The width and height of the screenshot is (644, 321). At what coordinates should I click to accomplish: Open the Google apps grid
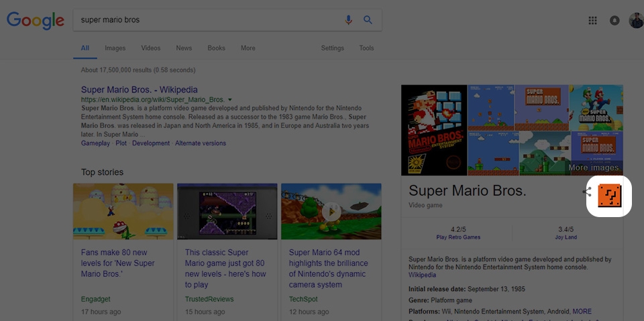coord(592,21)
